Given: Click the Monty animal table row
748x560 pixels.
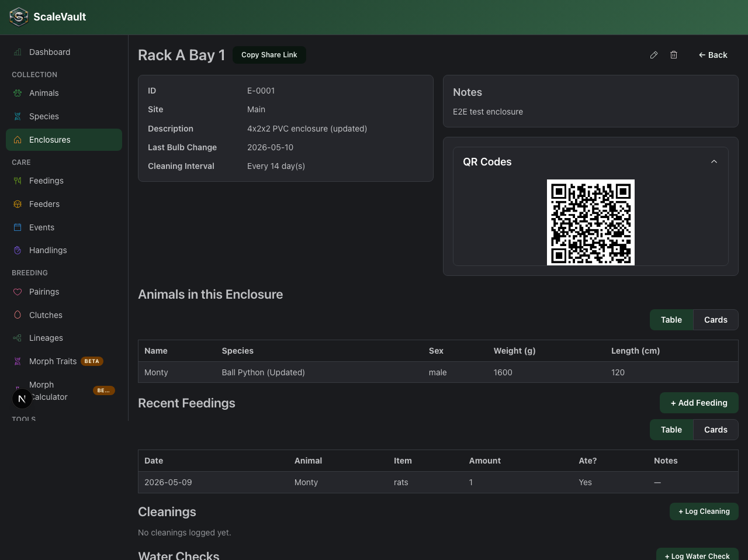Looking at the screenshot, I should [438, 372].
